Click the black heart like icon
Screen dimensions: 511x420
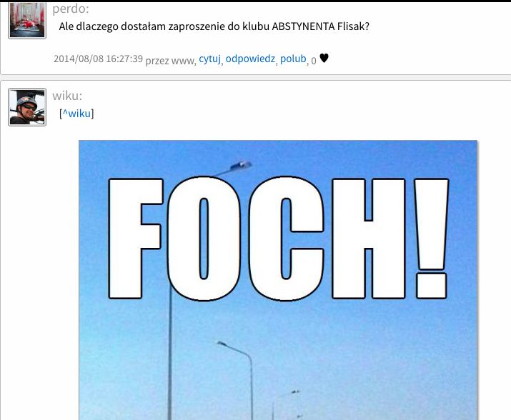[324, 58]
